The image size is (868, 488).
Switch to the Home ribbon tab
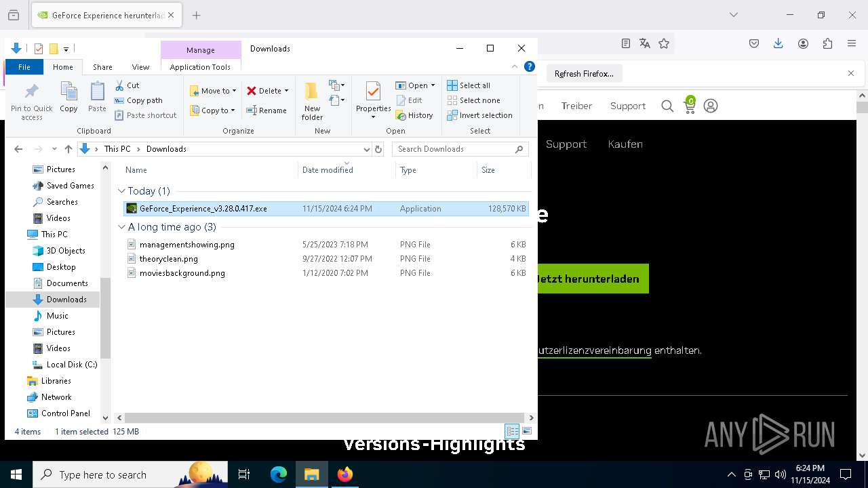click(x=63, y=67)
